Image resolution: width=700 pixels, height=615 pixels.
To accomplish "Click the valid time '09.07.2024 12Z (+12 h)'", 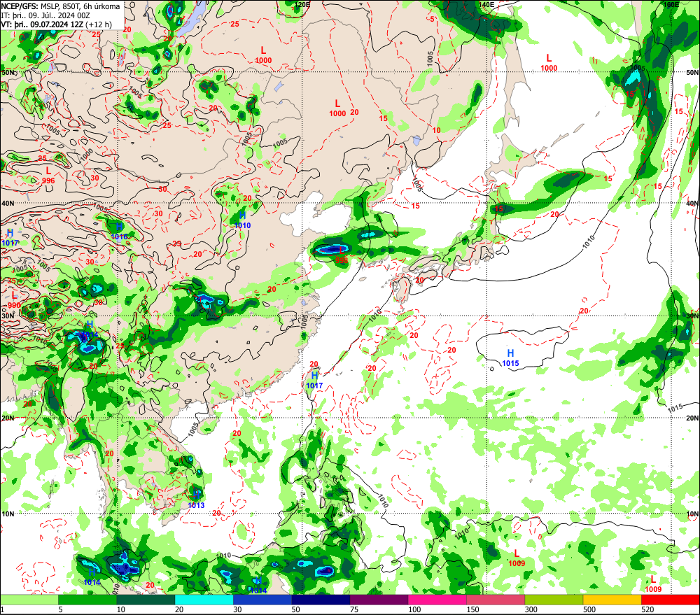I will [70, 24].
